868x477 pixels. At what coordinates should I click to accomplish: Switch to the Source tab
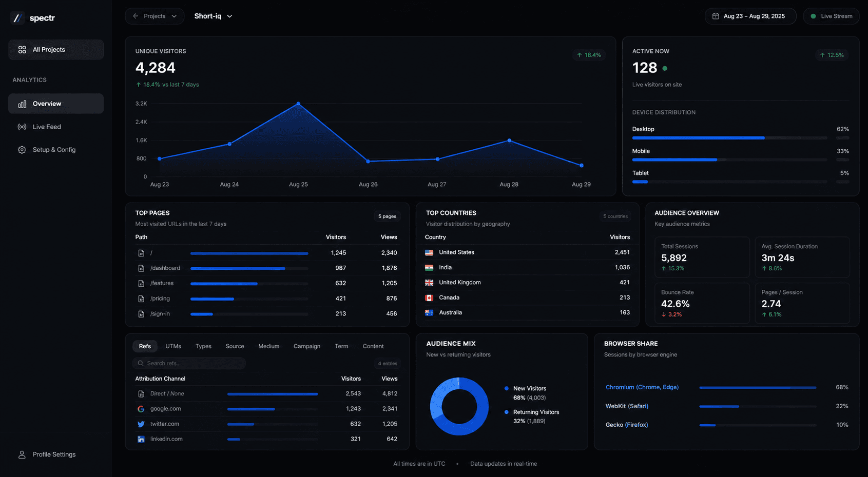pos(235,346)
